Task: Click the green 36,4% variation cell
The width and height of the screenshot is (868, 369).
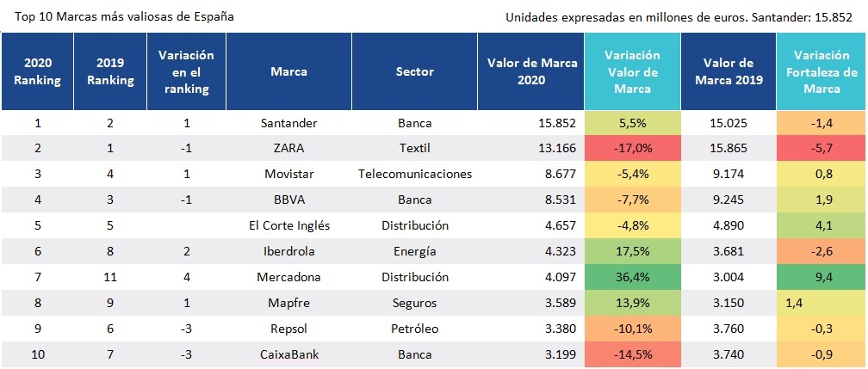Action: point(632,277)
